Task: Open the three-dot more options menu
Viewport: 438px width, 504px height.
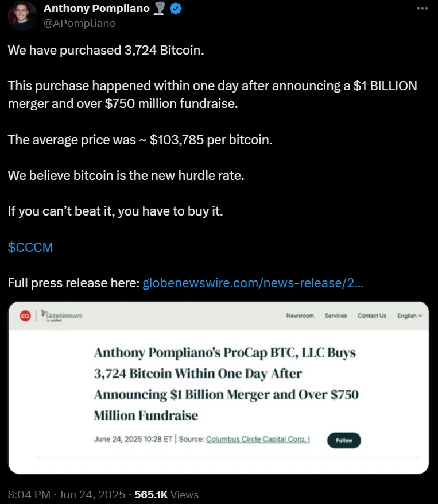Action: (x=422, y=9)
